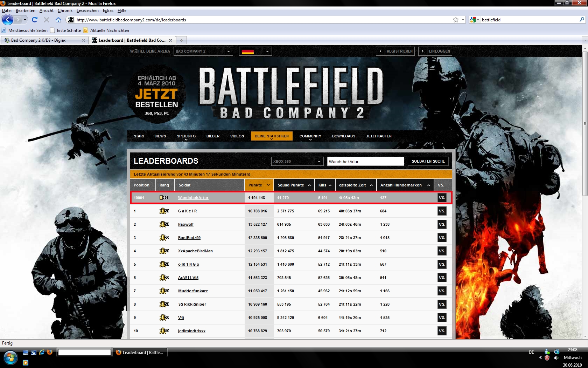Open SPIELINFO navigation item
The height and width of the screenshot is (368, 588).
pos(186,136)
